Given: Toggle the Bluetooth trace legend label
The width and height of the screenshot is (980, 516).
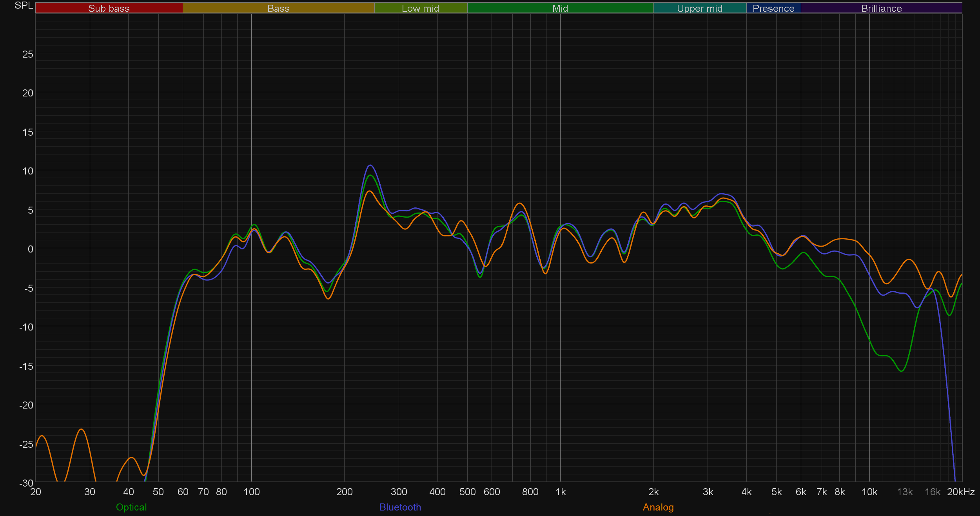Looking at the screenshot, I should pos(400,507).
